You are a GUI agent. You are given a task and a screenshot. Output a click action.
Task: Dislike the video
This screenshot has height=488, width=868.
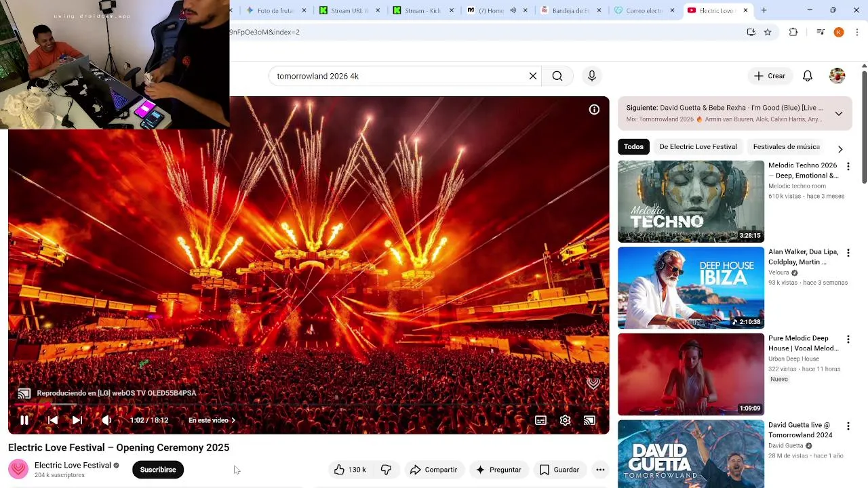tap(386, 470)
